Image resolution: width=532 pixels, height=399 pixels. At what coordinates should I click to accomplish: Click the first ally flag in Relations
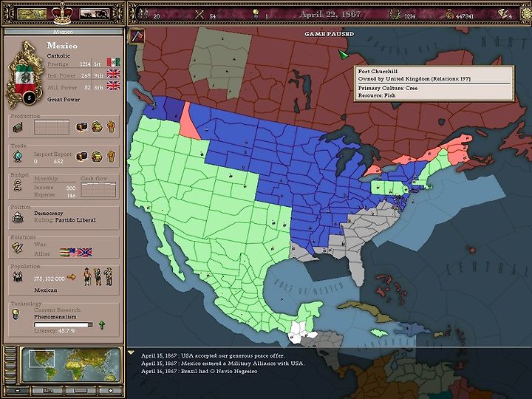pyautogui.click(x=65, y=253)
